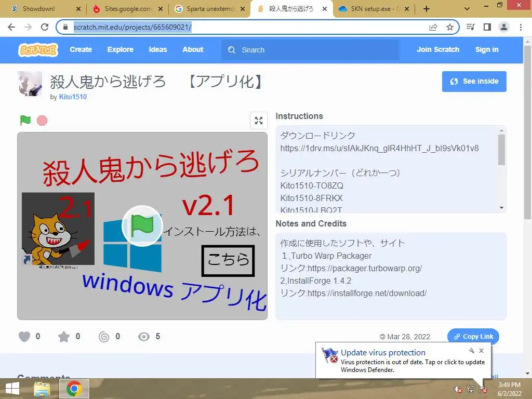Click the 1drv.ms download link text

379,148
